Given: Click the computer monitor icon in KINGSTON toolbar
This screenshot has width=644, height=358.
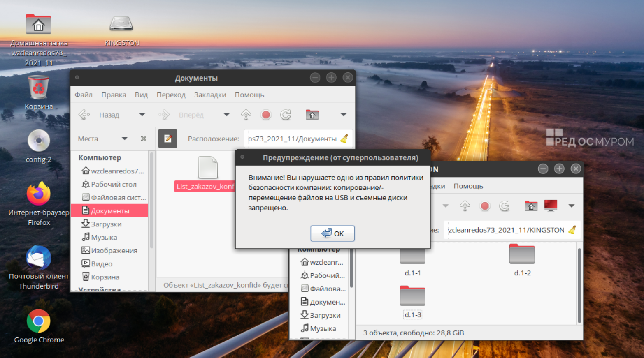Looking at the screenshot, I should pyautogui.click(x=551, y=205).
